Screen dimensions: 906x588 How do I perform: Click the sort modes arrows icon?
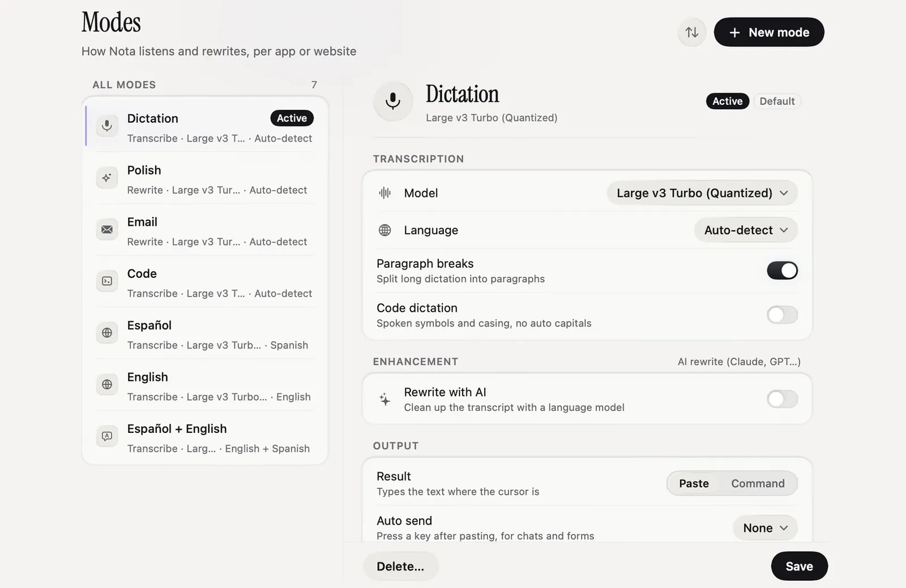pos(691,32)
